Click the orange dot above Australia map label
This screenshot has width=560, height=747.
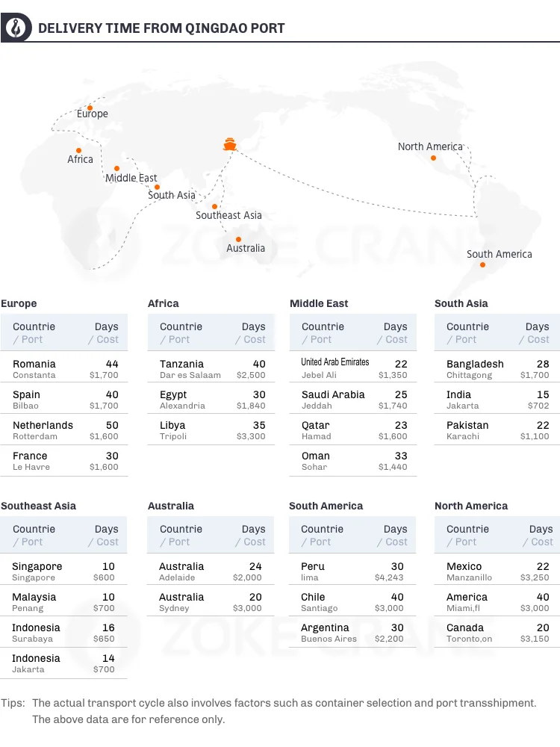pyautogui.click(x=238, y=239)
